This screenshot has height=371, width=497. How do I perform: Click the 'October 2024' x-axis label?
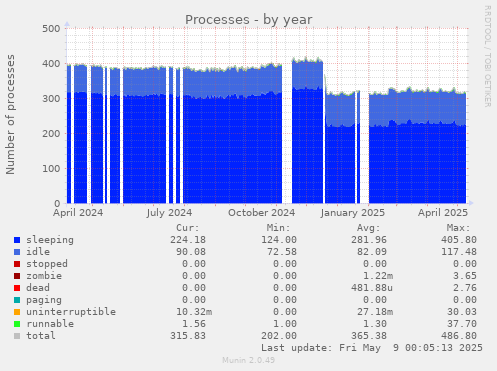click(262, 213)
